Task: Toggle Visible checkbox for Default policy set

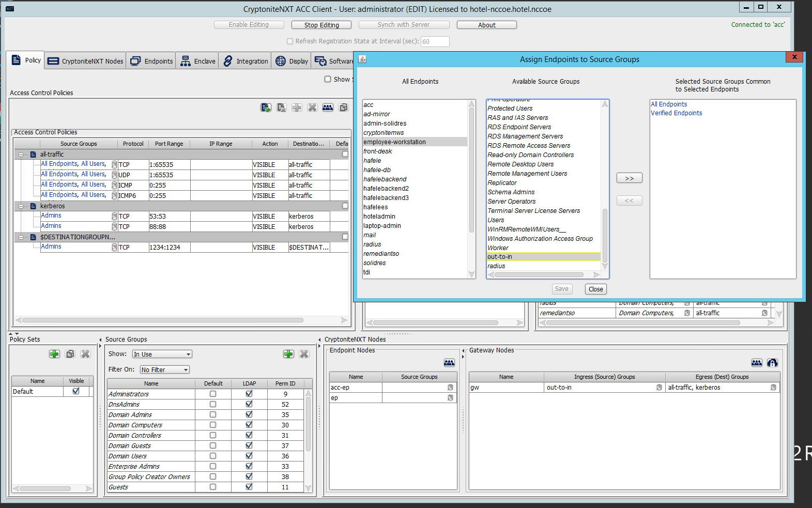Action: [x=76, y=391]
